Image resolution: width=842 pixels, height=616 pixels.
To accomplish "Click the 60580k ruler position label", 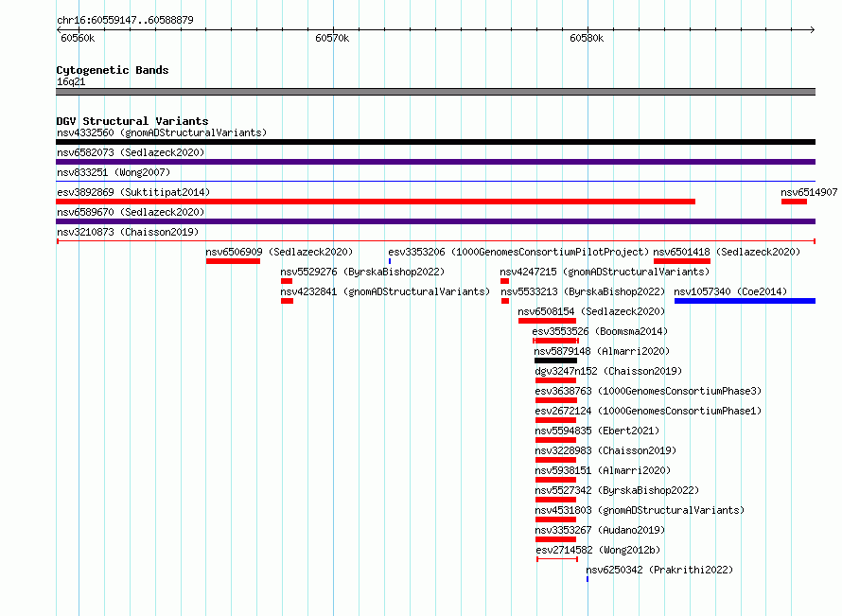I will pyautogui.click(x=587, y=38).
